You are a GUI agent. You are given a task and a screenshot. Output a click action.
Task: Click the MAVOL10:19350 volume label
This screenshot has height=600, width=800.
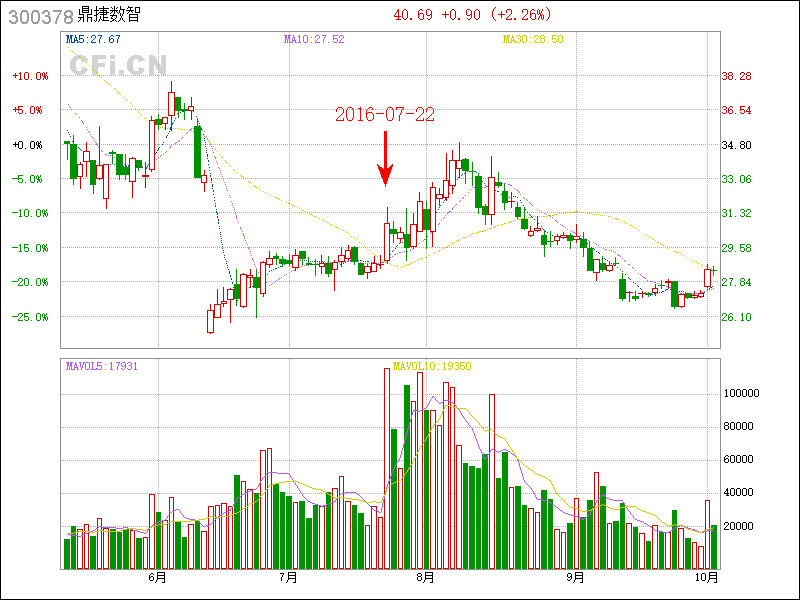tap(432, 366)
